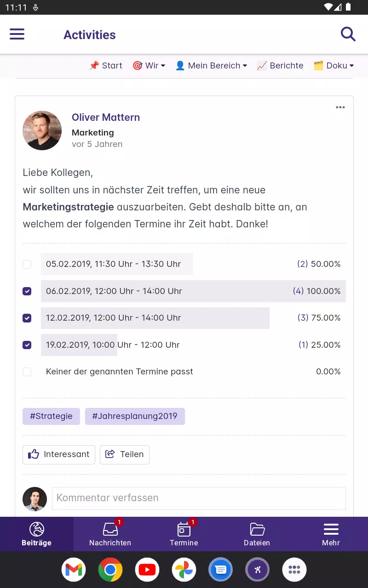Screen dimensions: 368x588
Task: Open Termine calendar in bottom bar
Action: [184, 534]
